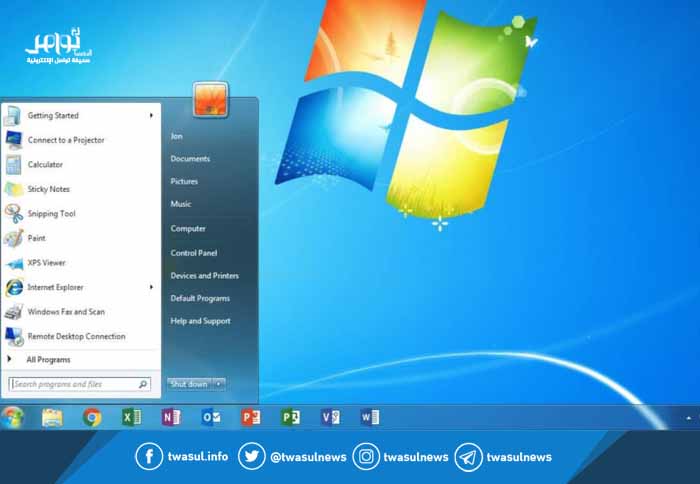Launch Visio from the taskbar

330,417
